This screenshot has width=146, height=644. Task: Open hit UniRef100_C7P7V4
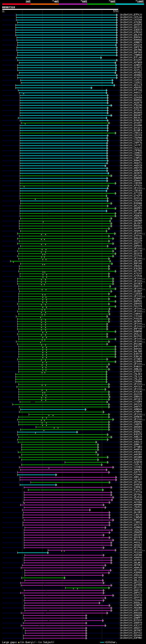131,492
